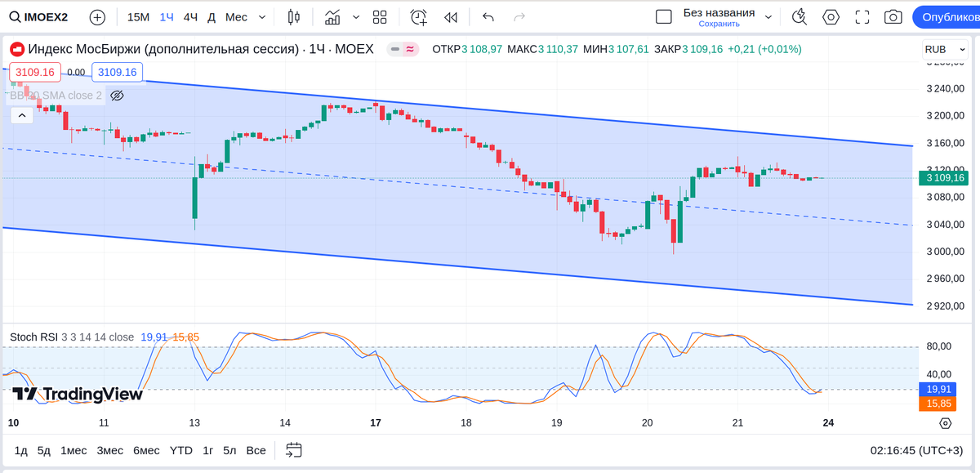Click the МИН value 3 107,61
This screenshot has width=980, height=473.
click(x=629, y=49)
